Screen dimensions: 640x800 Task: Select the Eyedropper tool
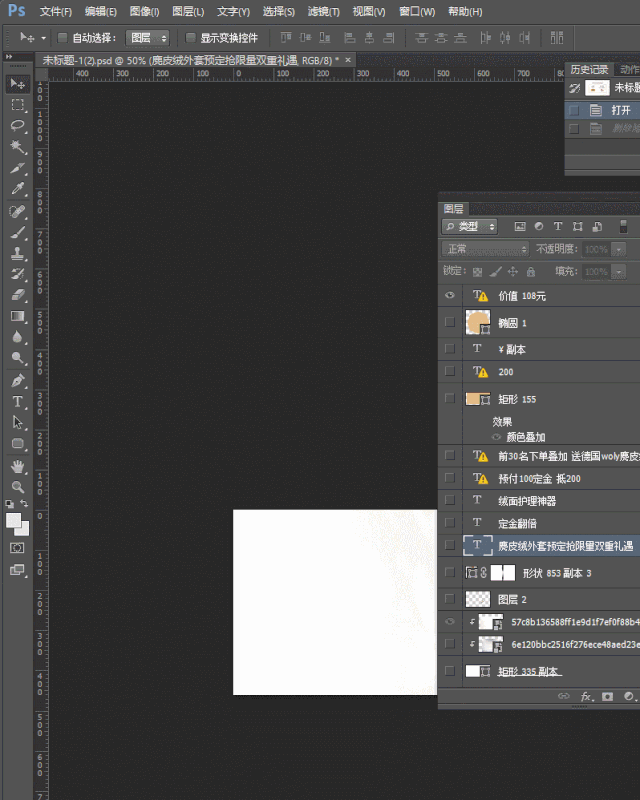[x=17, y=189]
